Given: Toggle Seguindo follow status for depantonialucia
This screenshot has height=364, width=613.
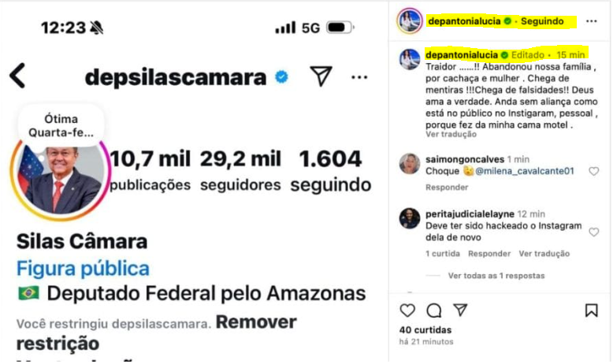Looking at the screenshot, I should tap(542, 21).
